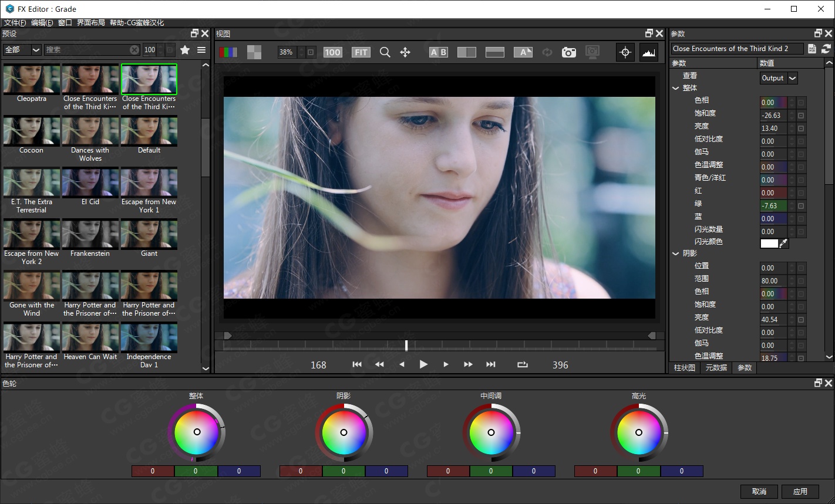Open the 帮助-CG蜜蜂汉化 menu
835x504 pixels.
click(x=137, y=23)
